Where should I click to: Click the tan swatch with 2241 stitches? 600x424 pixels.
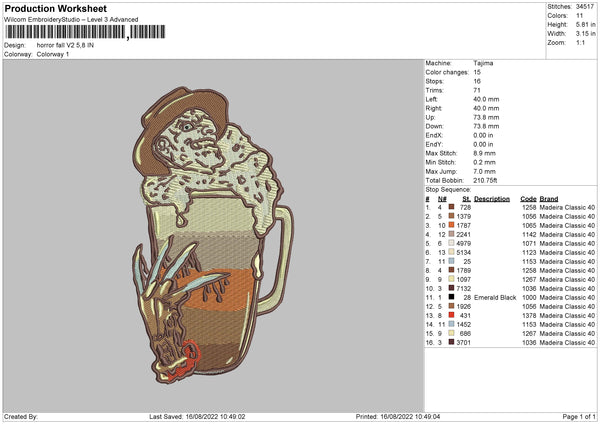point(452,234)
